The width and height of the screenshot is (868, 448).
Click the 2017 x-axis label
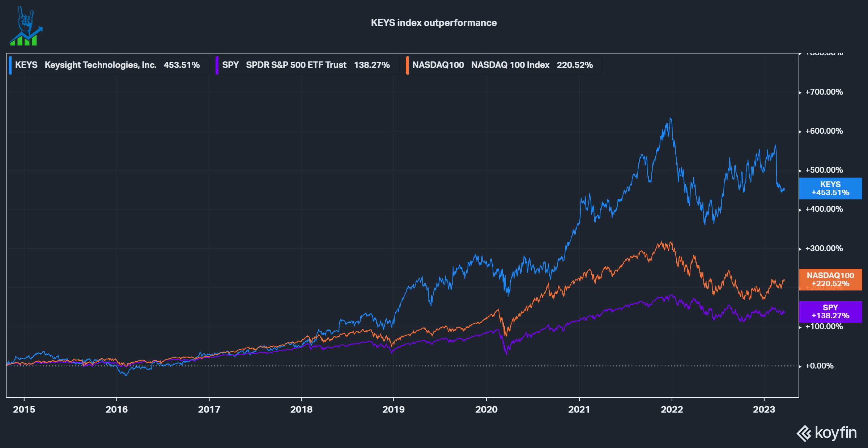point(209,409)
